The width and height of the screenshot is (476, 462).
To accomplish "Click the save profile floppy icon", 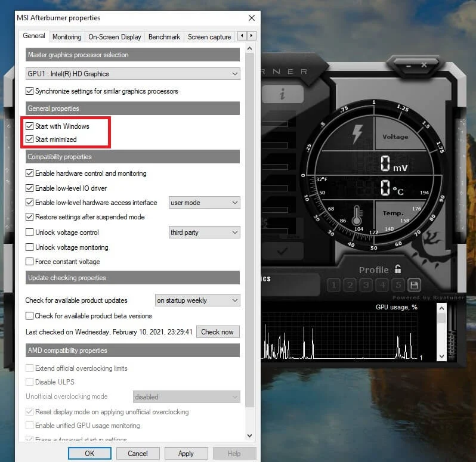I will [x=415, y=285].
